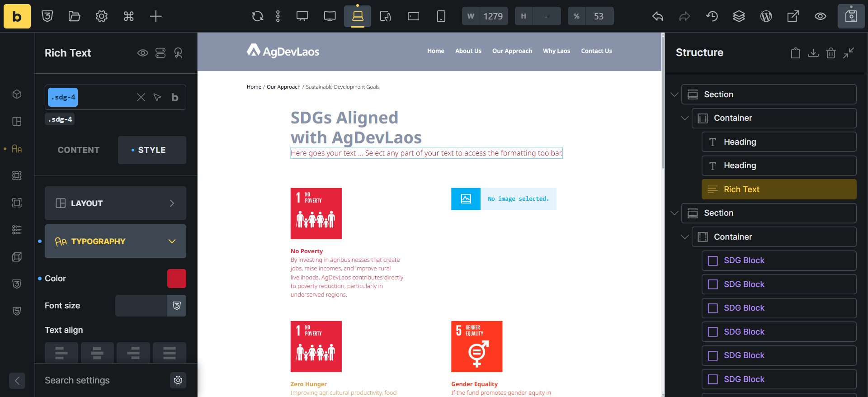Open revision history clock icon
Screen dimensions: 868x397
(x=712, y=16)
